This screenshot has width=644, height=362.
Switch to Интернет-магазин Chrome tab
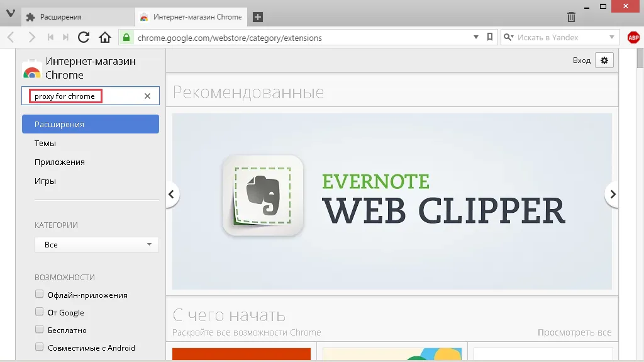point(191,17)
